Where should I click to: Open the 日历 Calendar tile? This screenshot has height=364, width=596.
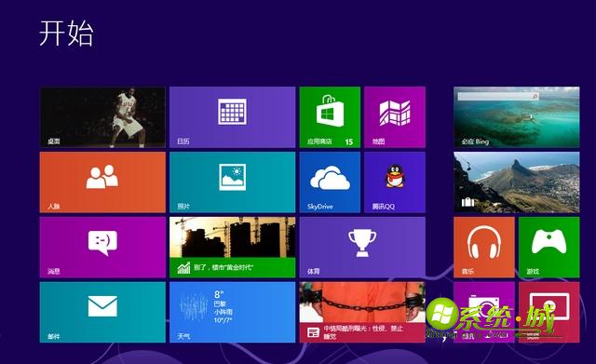point(232,117)
